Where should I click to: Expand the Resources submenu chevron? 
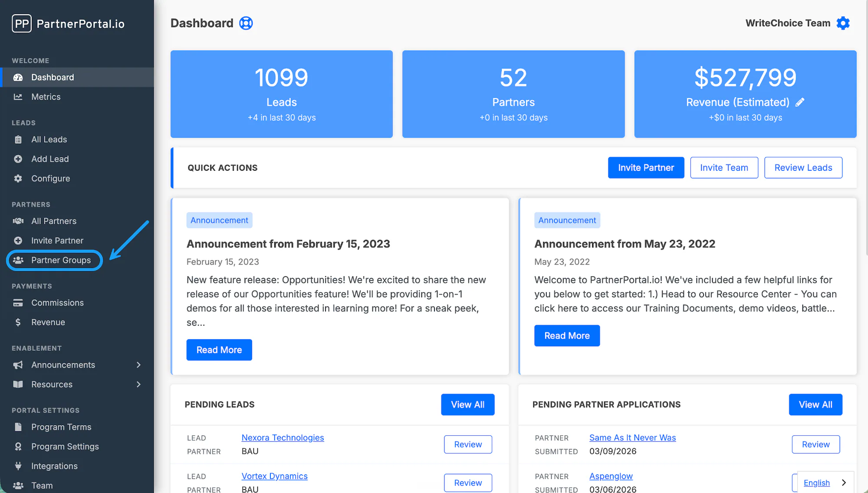pyautogui.click(x=138, y=385)
